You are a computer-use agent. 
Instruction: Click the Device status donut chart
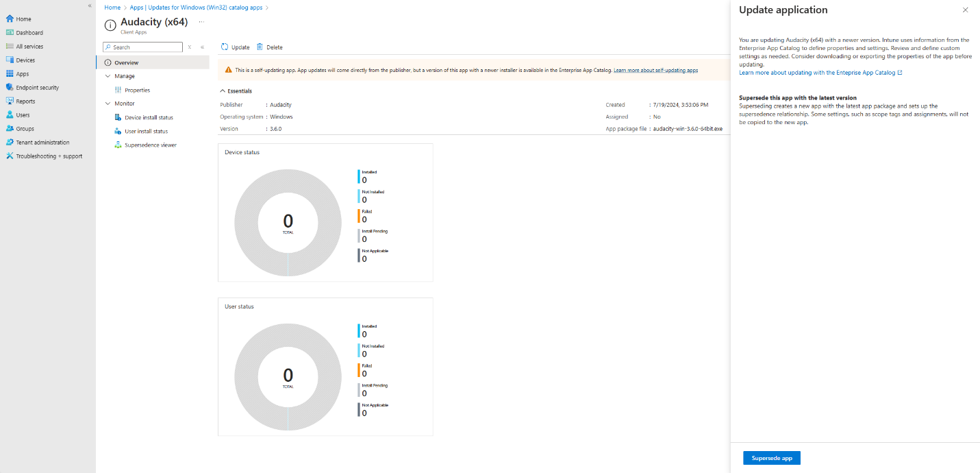(288, 222)
